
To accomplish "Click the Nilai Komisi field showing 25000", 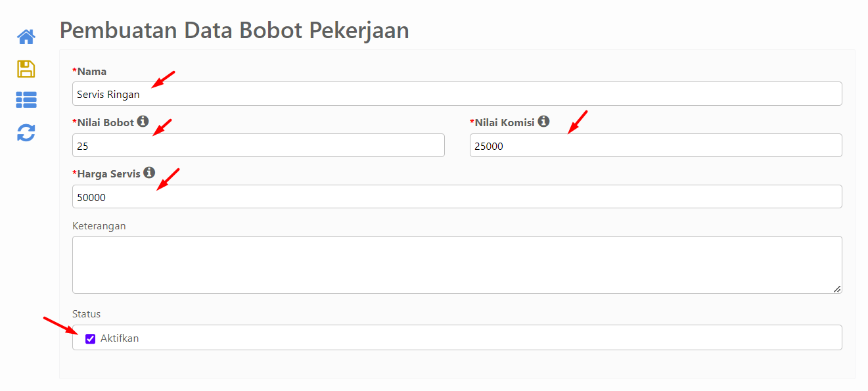I will click(x=656, y=145).
